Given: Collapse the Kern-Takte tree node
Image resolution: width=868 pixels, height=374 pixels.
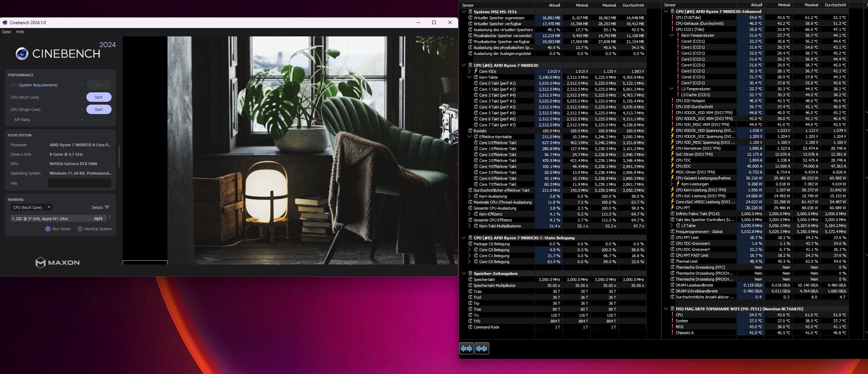Looking at the screenshot, I should (469, 77).
